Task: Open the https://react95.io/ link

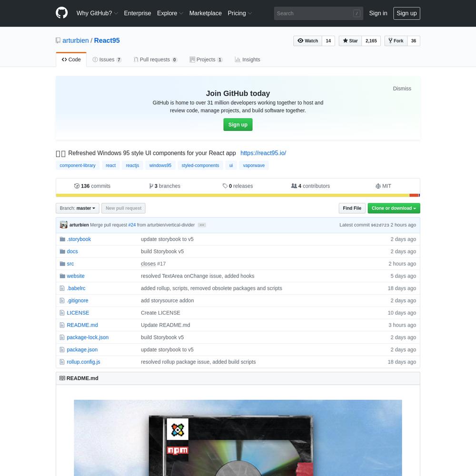Action: point(263,153)
